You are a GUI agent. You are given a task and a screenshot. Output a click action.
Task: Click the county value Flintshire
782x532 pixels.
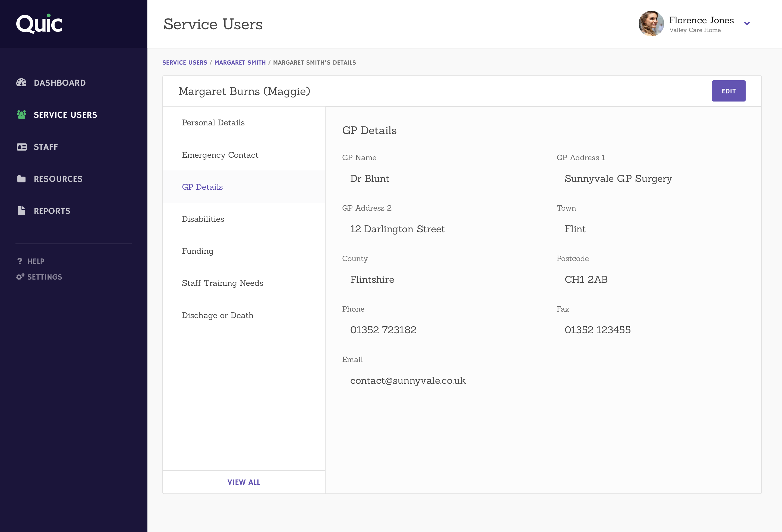372,280
